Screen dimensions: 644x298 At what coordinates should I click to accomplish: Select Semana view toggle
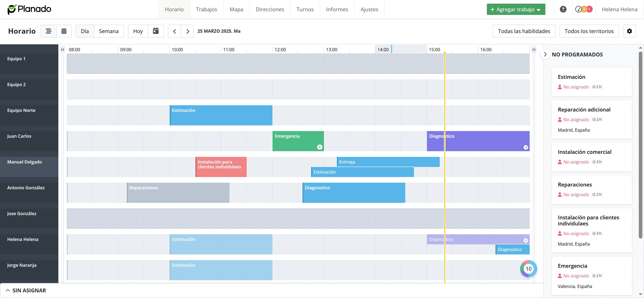[108, 31]
